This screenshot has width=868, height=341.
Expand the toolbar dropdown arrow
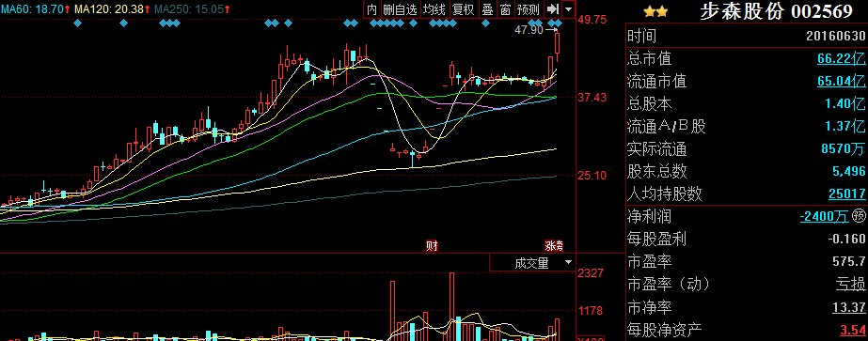569,9
